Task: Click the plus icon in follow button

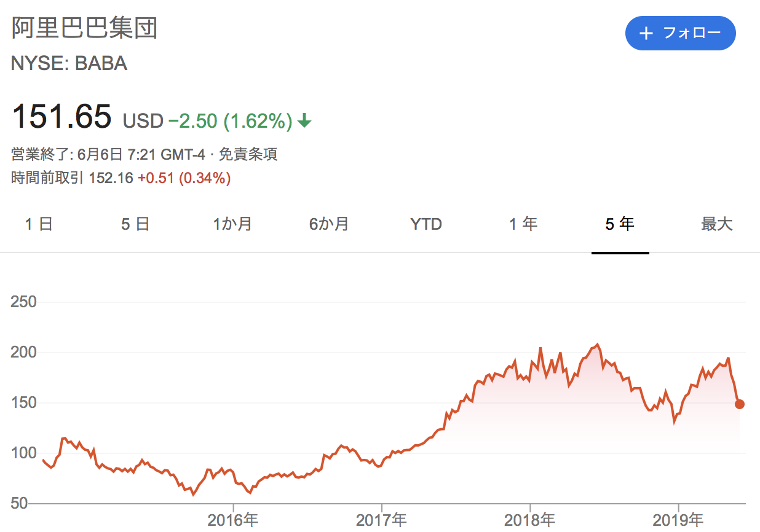Action: 646,33
